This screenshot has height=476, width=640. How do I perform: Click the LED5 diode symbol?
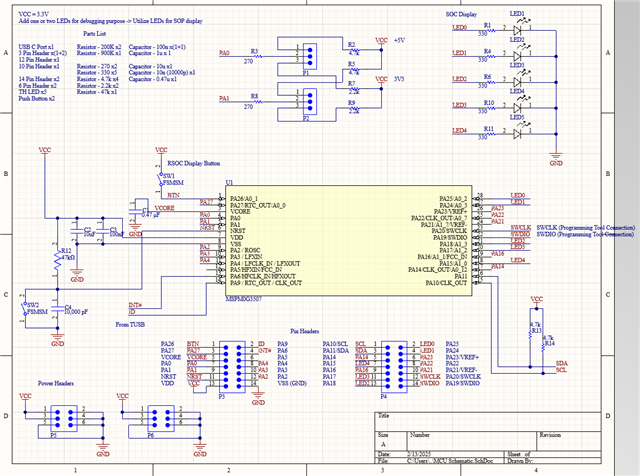518,132
